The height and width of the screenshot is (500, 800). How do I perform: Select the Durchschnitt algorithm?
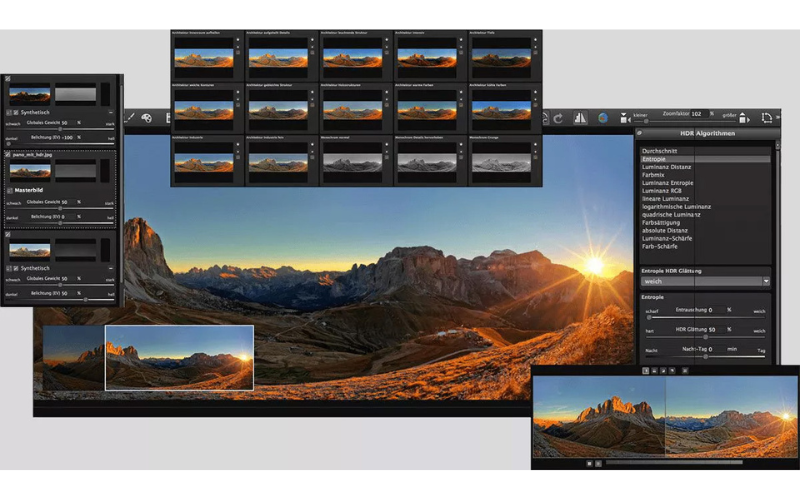pyautogui.click(x=705, y=151)
